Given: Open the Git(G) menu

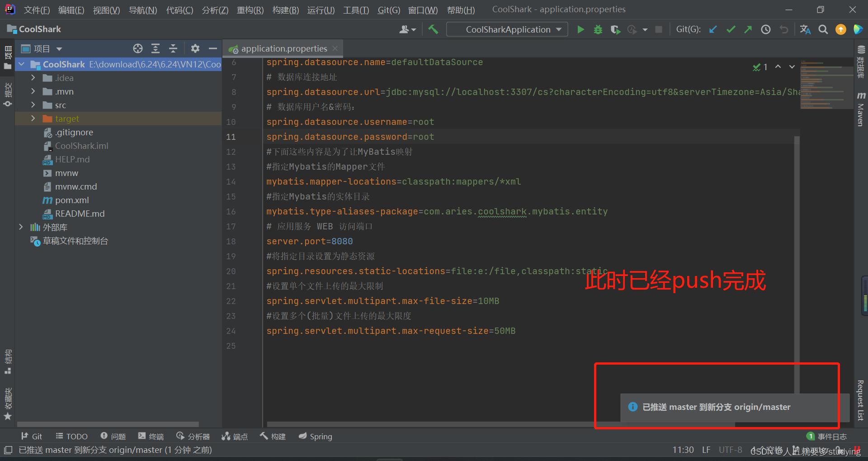Looking at the screenshot, I should 389,10.
